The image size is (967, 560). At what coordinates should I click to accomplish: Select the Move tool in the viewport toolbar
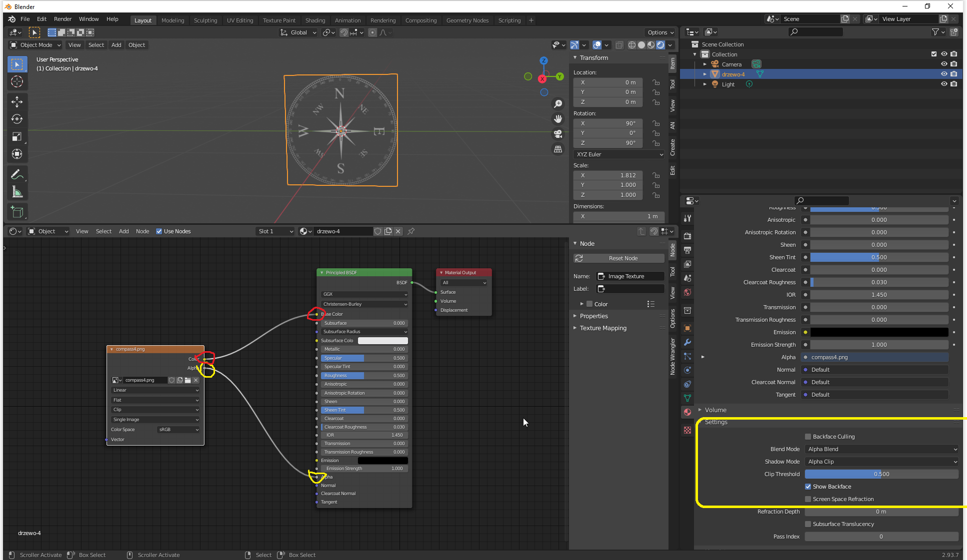[17, 101]
